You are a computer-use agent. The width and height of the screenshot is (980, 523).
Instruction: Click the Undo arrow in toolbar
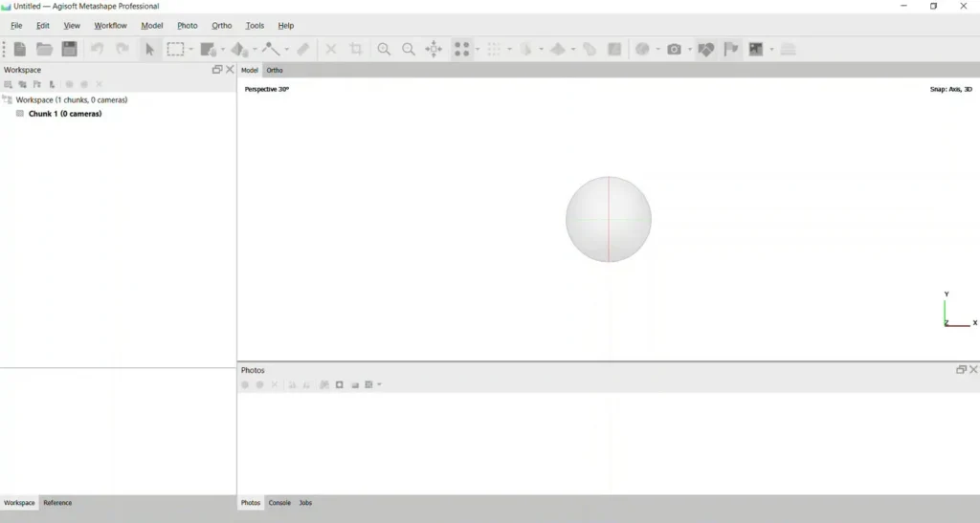pyautogui.click(x=97, y=49)
